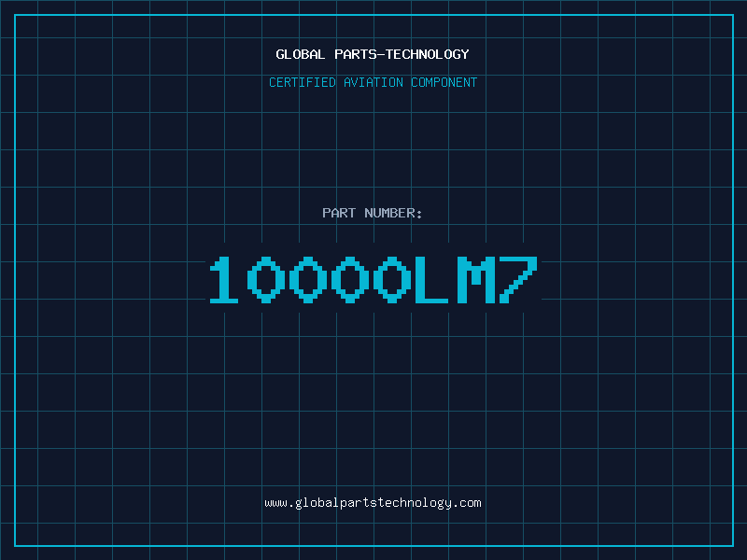This screenshot has width=747, height=560.
Task: Open the www.globalpartstechnology.com link
Action: [373, 503]
